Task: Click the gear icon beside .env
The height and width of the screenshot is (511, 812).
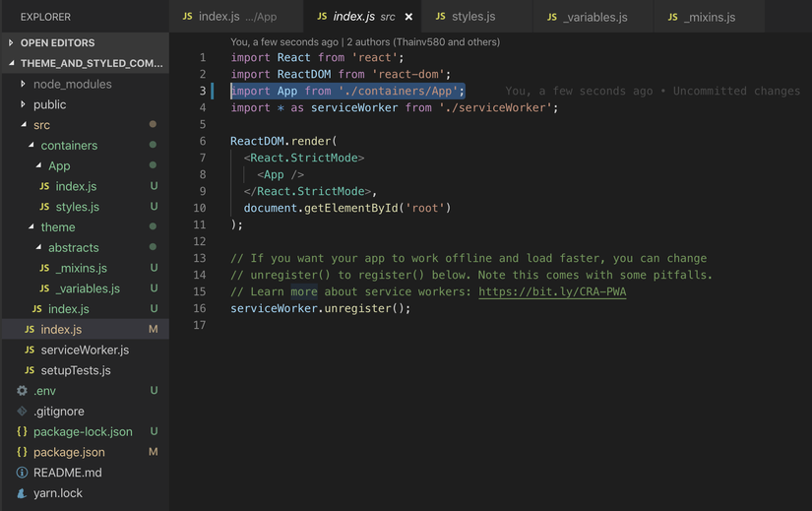Action: click(22, 391)
